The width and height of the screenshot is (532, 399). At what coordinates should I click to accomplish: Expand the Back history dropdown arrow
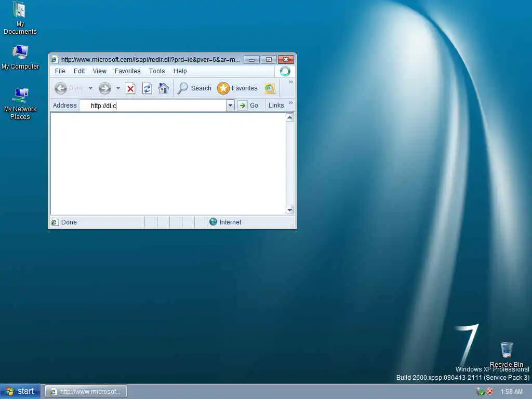(x=90, y=88)
